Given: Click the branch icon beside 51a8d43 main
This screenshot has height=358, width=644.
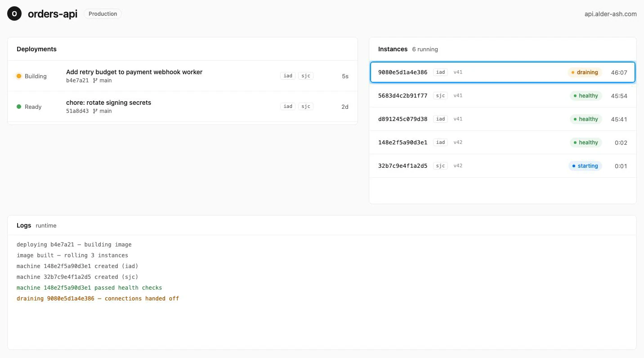Looking at the screenshot, I should coord(95,111).
